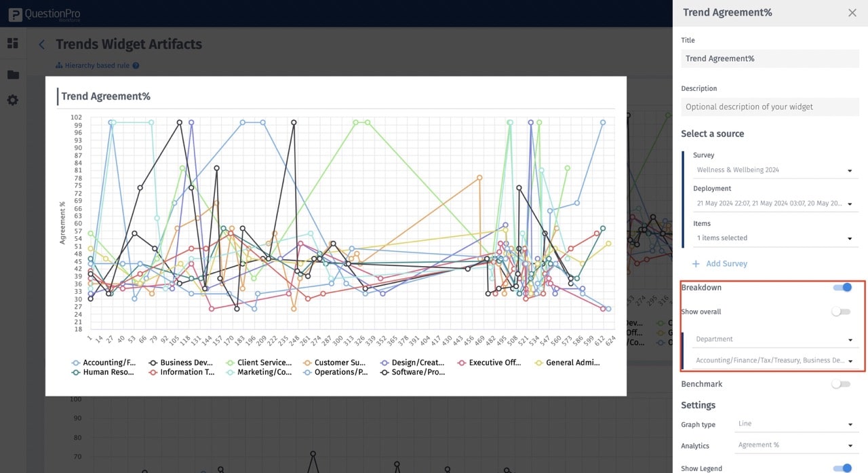Open the Items selector showing 1 items selected
The height and width of the screenshot is (473, 868).
click(776, 238)
